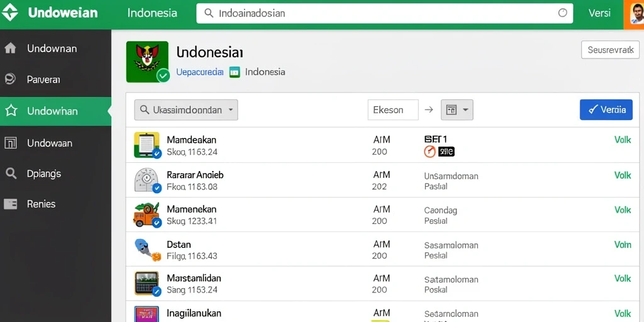Viewport: 644px width, 322px height.
Task: Click the Seusrevratk button
Action: 610,50
